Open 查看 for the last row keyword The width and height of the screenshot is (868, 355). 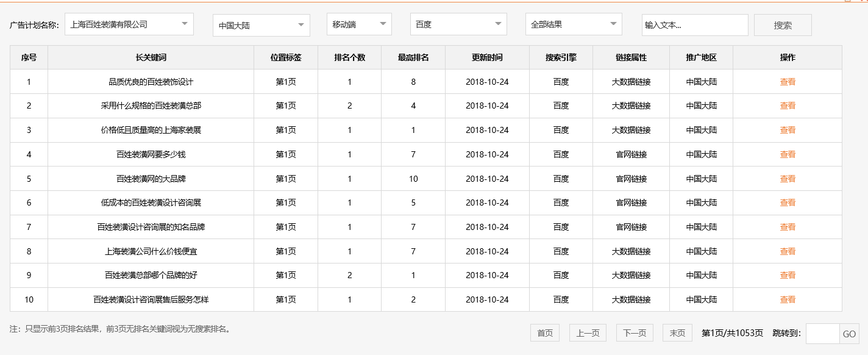tap(788, 299)
